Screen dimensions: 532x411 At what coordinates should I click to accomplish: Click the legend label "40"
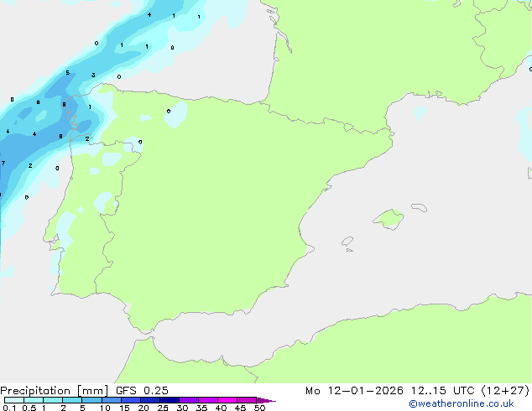click(x=221, y=408)
